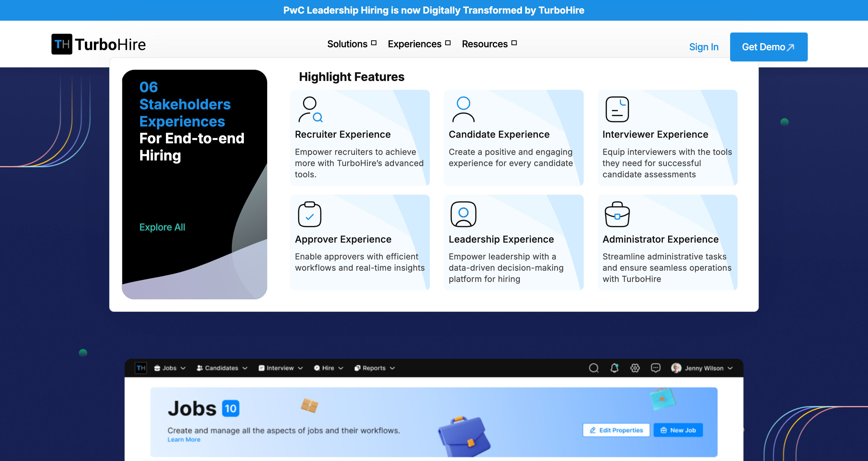Viewport: 868px width, 461px height.
Task: Open the Jobs dropdown in the preview
Action: (x=170, y=368)
